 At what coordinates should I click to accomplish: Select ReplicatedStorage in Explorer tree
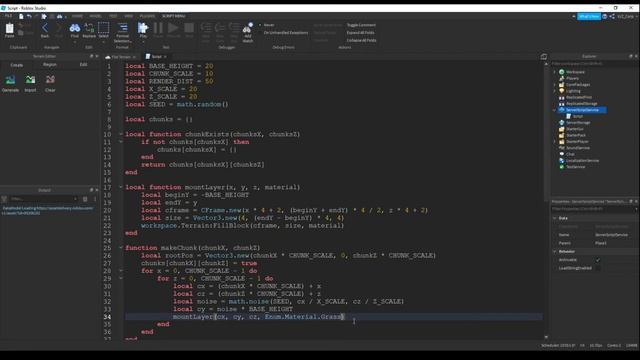click(x=581, y=104)
